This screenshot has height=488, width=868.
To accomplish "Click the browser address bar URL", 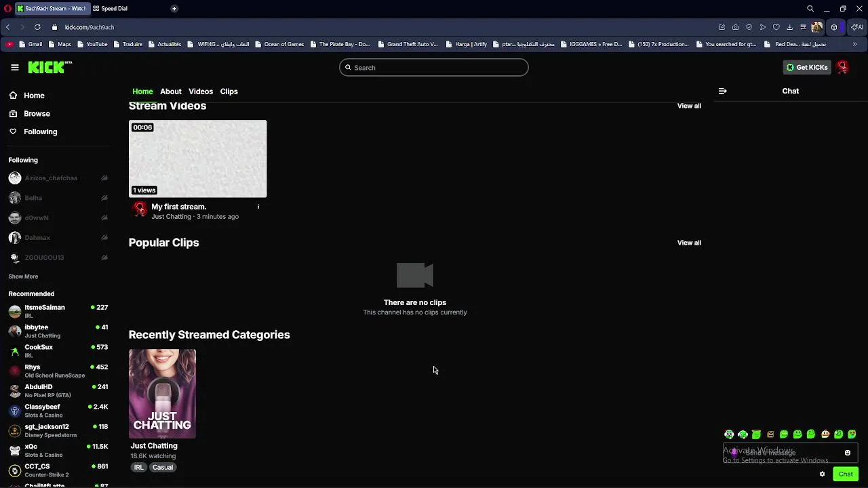I will 90,27.
